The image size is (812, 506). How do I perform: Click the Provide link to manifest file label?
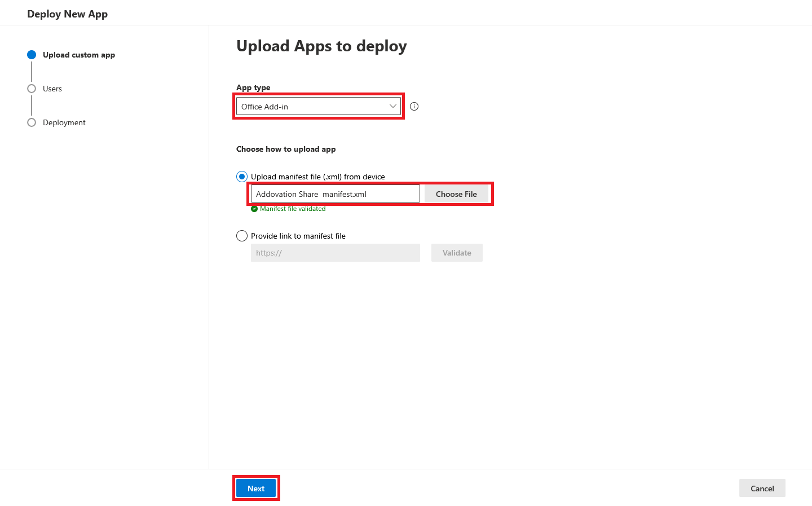coord(298,236)
